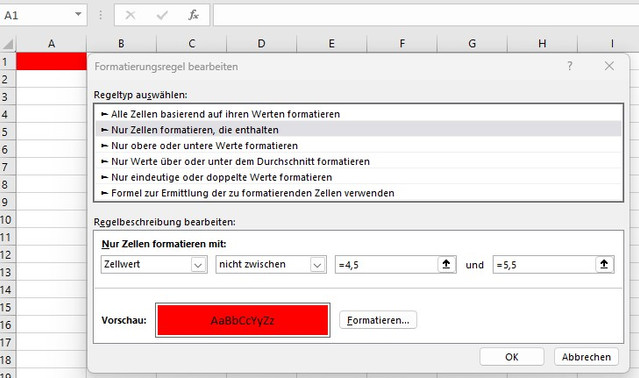The width and height of the screenshot is (639, 378).
Task: Click the 'Regelbeschreibung bearbeiten:' label
Action: pyautogui.click(x=165, y=222)
